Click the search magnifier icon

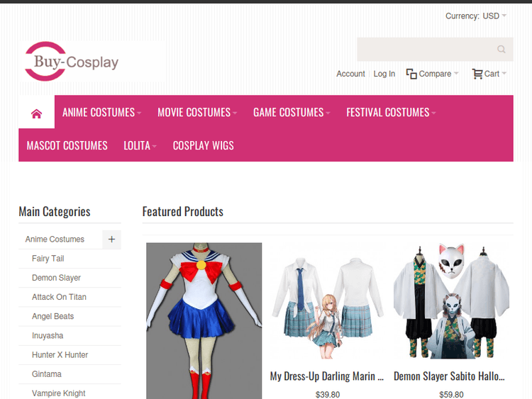pyautogui.click(x=501, y=49)
